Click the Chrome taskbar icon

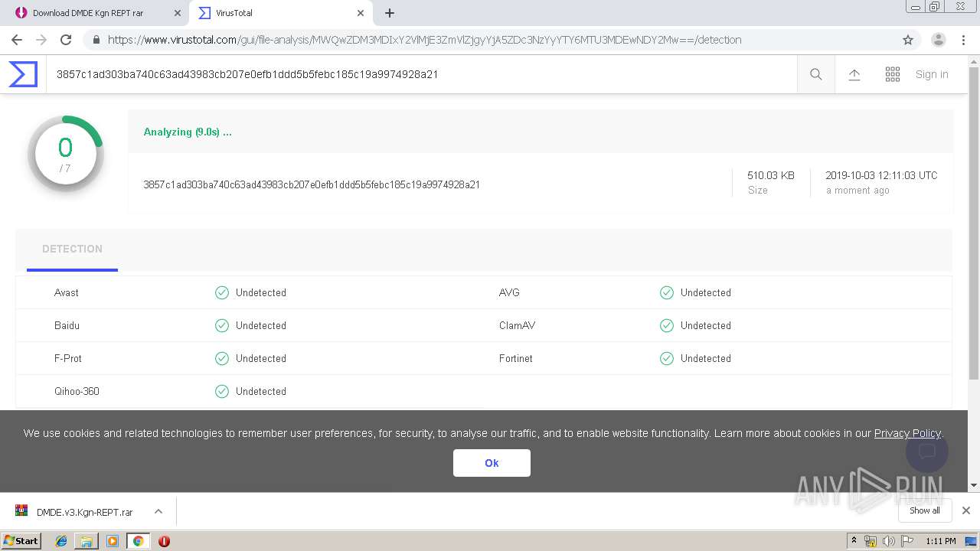(x=138, y=540)
